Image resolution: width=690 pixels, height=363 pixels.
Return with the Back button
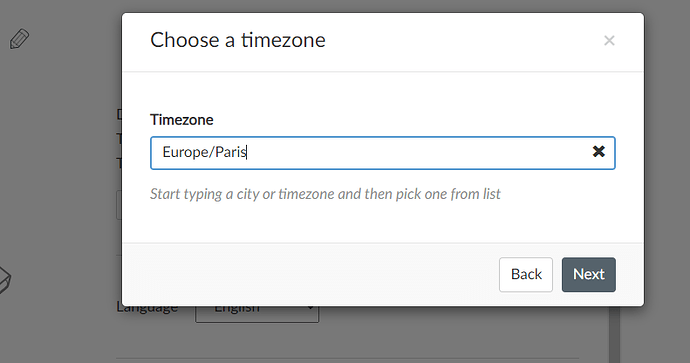(525, 275)
